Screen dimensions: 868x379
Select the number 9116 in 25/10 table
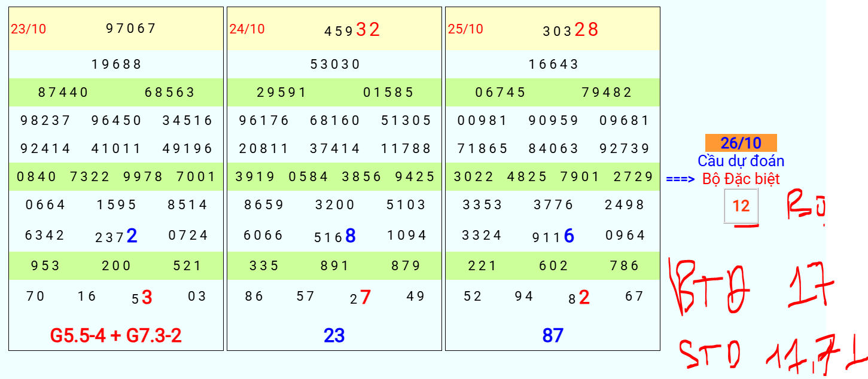554,236
